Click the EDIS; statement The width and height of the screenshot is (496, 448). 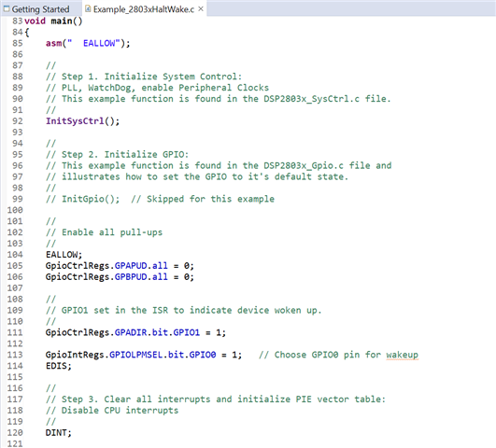59,366
